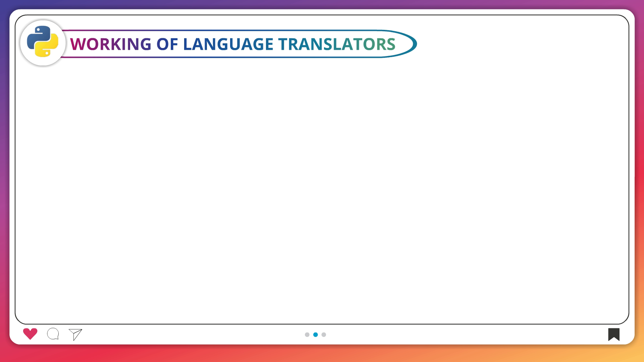Like the post with the heart icon
The width and height of the screenshot is (644, 362).
point(30,334)
